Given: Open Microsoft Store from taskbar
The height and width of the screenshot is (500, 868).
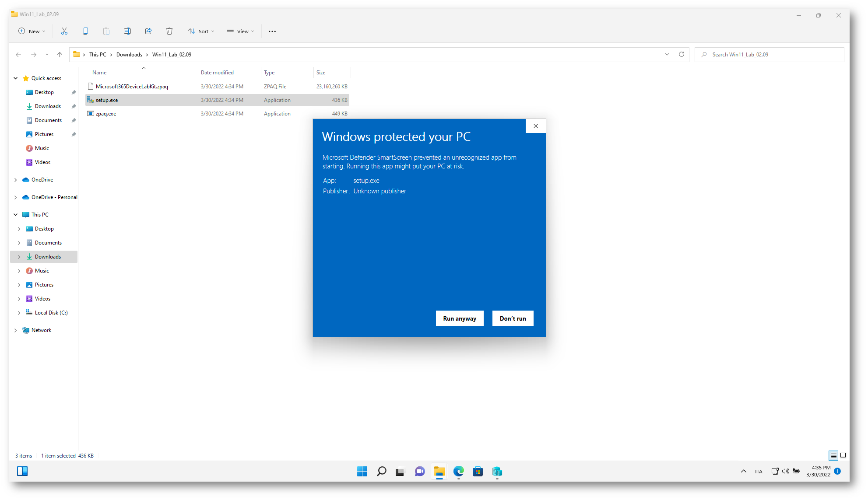Looking at the screenshot, I should 478,472.
